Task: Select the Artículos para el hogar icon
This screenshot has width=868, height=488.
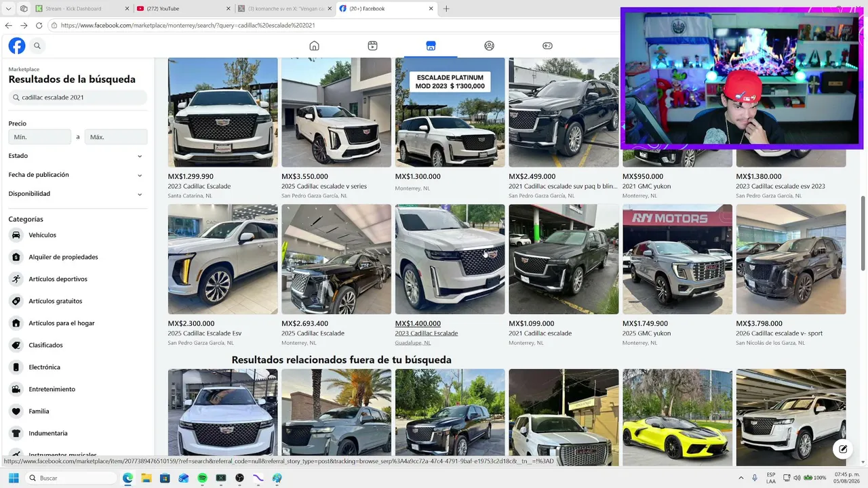Action: click(x=16, y=323)
